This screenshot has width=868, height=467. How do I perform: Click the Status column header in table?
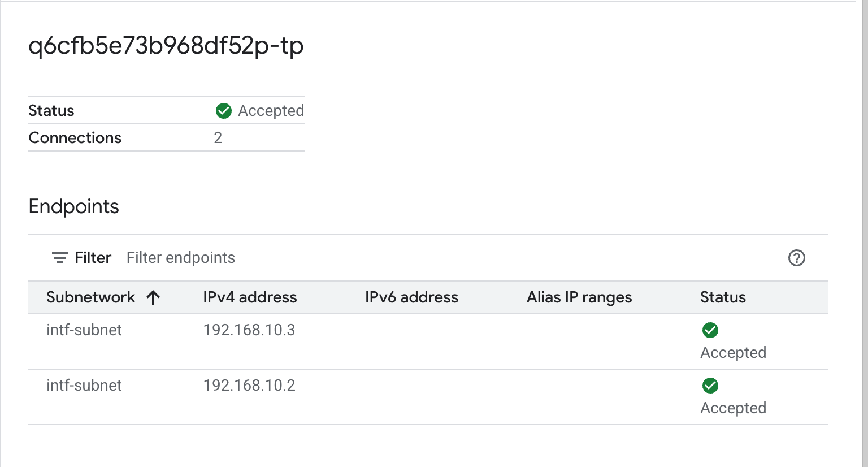tap(723, 297)
